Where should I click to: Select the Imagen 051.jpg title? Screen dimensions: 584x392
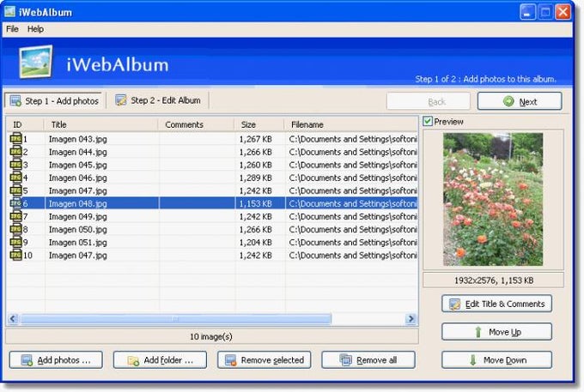[78, 243]
